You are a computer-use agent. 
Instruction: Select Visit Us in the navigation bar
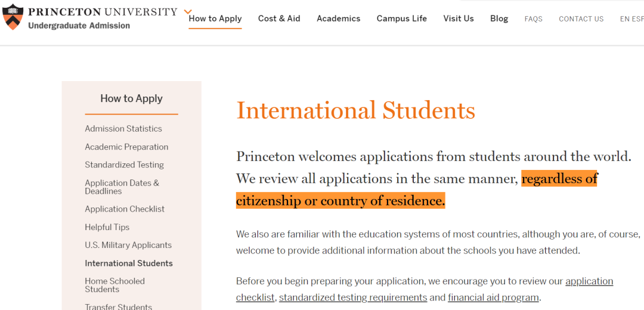[x=459, y=18]
